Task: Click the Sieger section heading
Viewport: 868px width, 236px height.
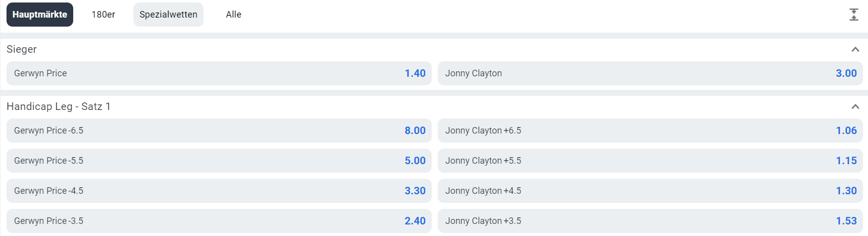Action: click(x=22, y=49)
